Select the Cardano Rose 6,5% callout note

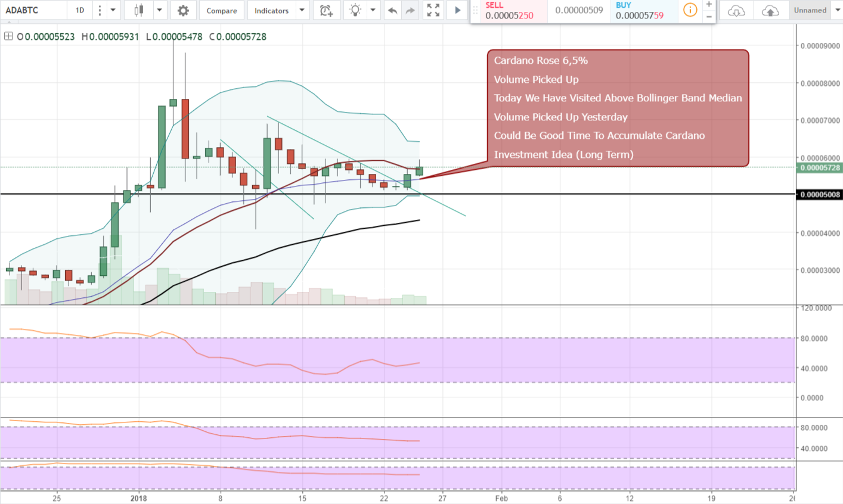tap(618, 108)
